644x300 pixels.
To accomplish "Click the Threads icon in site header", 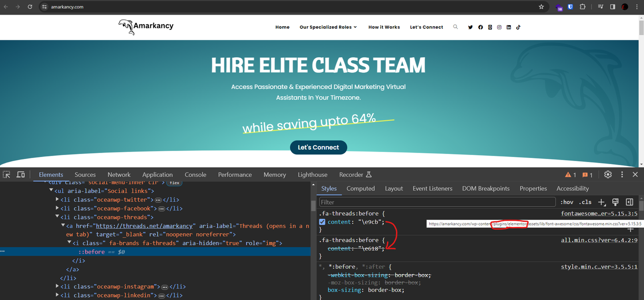I will coord(490,27).
